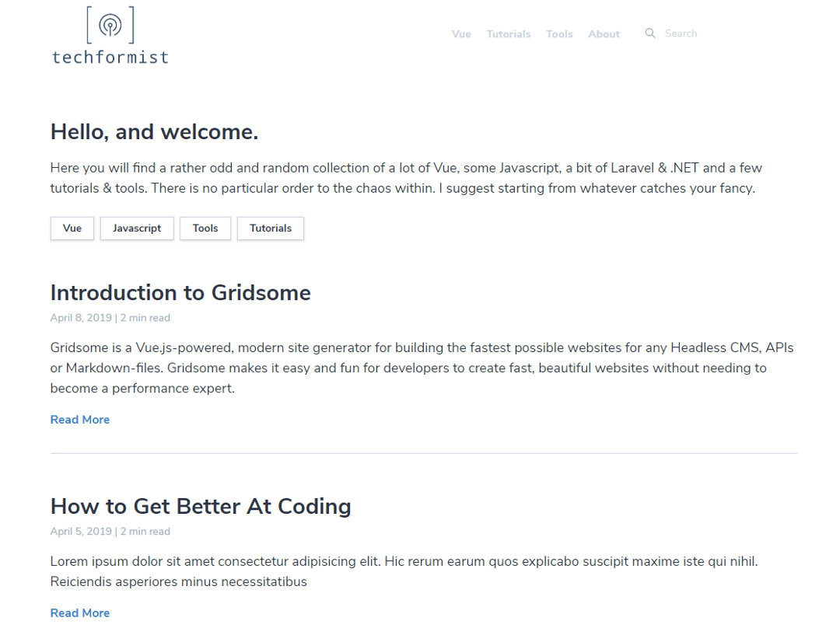The width and height of the screenshot is (840, 635).
Task: Open the Vue item in the top navigation
Action: tap(461, 34)
